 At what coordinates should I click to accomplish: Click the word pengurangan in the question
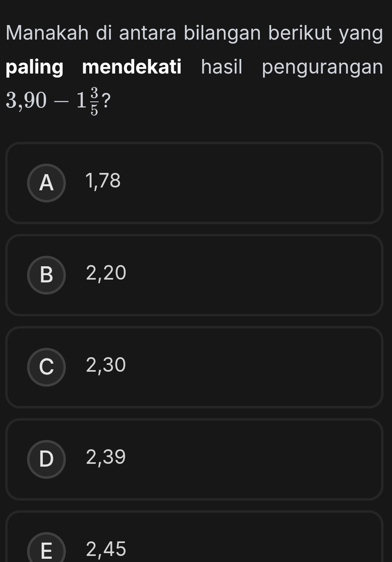click(x=322, y=68)
